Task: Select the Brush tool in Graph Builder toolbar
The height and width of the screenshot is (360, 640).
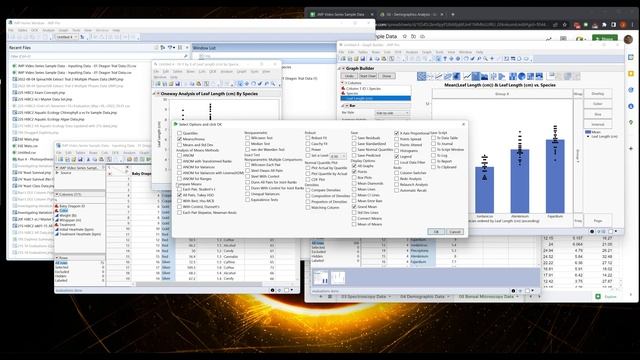Action: 472,59
